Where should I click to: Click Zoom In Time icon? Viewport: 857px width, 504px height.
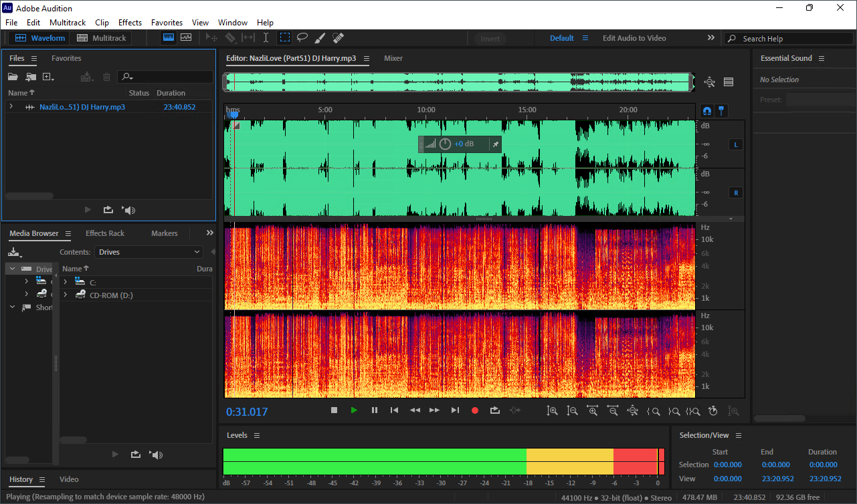pos(592,411)
